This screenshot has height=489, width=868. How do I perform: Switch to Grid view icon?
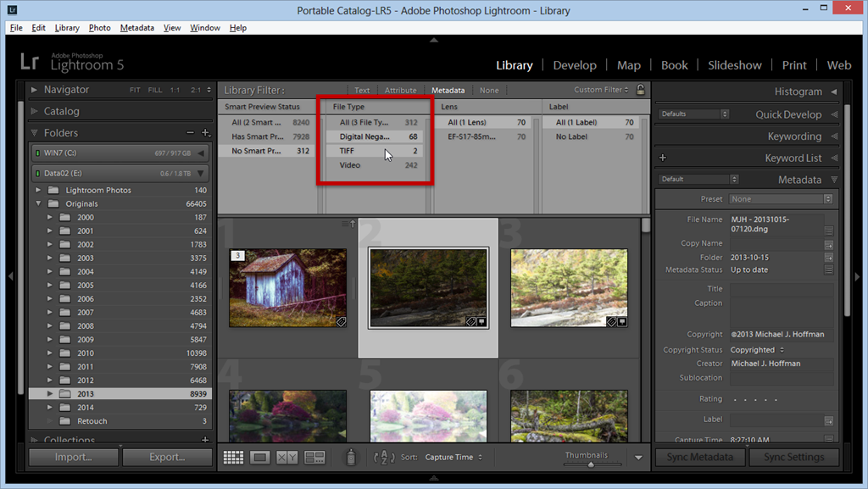tap(233, 458)
